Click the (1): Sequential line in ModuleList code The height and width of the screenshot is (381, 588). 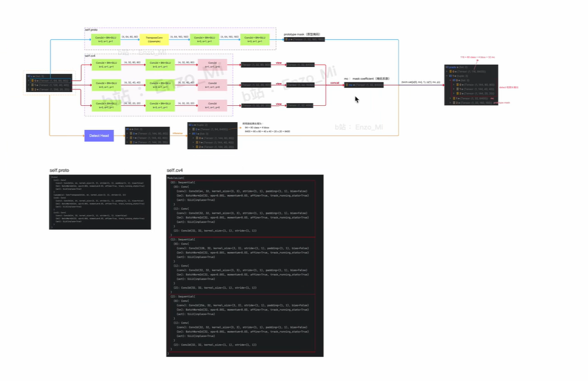pyautogui.click(x=183, y=239)
